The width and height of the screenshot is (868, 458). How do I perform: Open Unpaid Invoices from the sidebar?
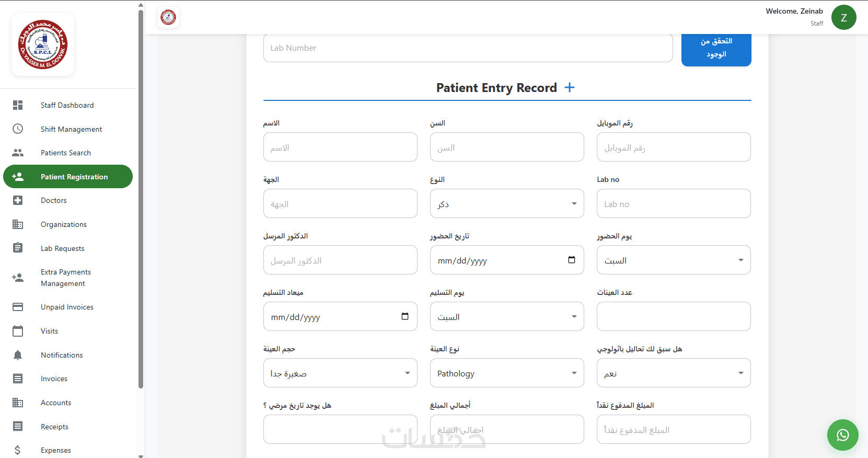pyautogui.click(x=67, y=307)
